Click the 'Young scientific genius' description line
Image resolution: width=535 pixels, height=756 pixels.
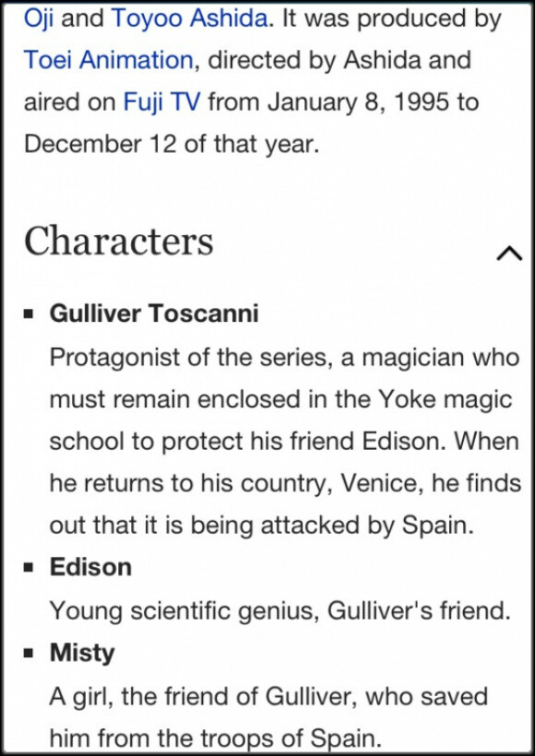click(279, 611)
